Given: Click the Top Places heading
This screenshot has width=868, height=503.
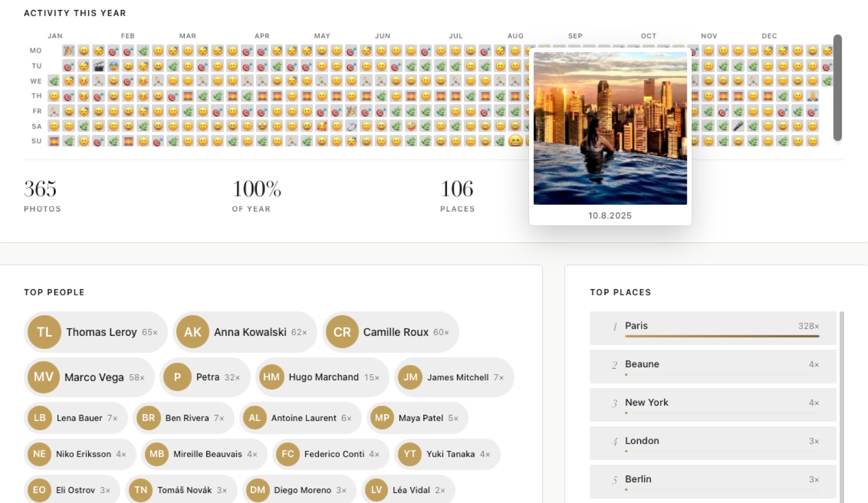Looking at the screenshot, I should [621, 292].
